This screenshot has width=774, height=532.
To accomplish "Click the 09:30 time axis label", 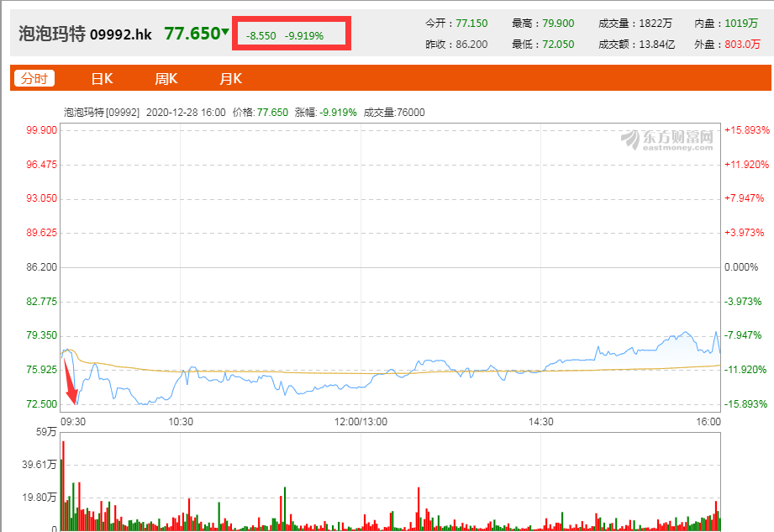I will [73, 422].
